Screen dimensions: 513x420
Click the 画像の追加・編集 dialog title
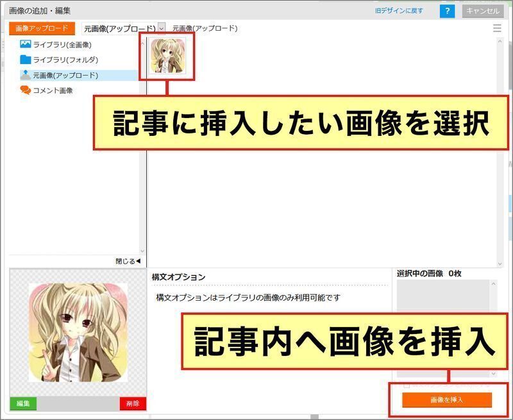[x=40, y=11]
